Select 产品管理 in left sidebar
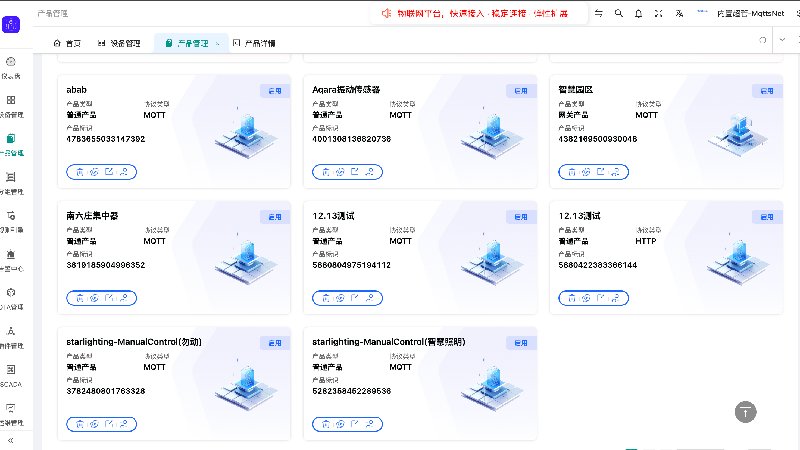 [x=11, y=144]
